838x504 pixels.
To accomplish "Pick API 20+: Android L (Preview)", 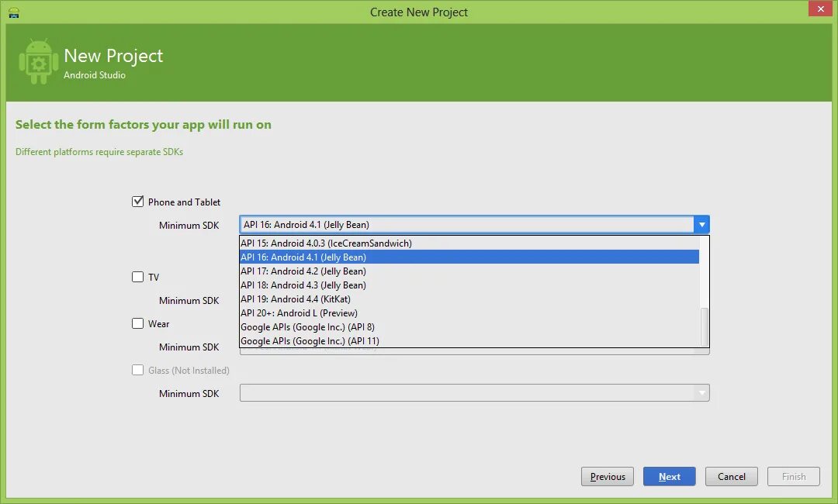I will pos(469,312).
